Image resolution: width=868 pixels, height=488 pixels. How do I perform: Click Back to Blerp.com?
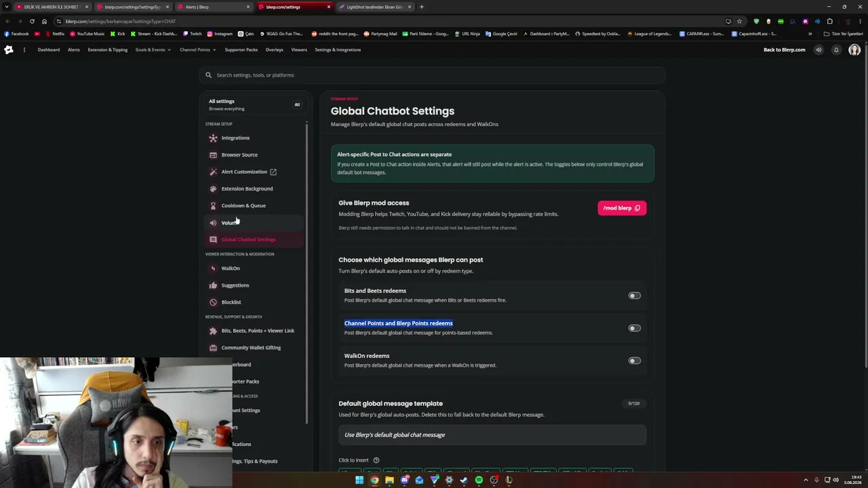[785, 49]
